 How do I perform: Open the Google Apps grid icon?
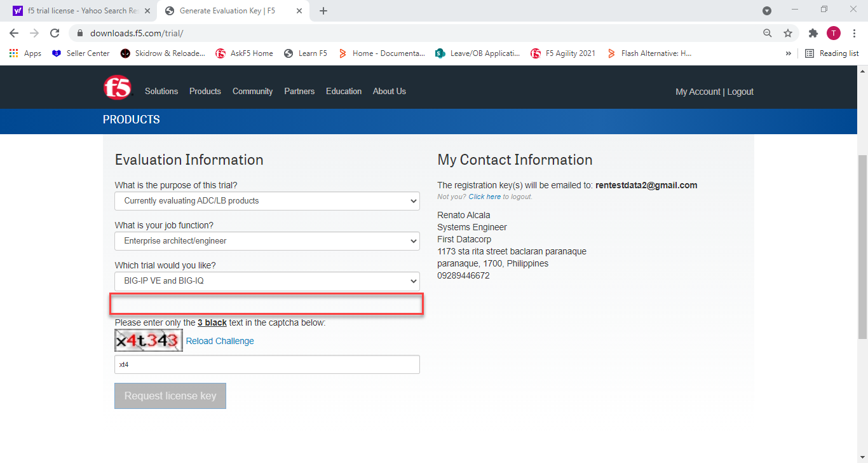click(13, 53)
